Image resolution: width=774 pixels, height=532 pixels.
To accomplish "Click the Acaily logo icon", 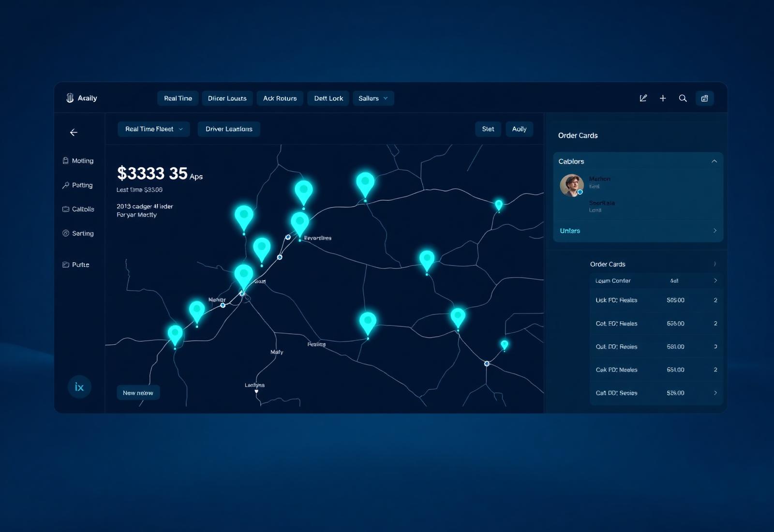I will [x=70, y=98].
